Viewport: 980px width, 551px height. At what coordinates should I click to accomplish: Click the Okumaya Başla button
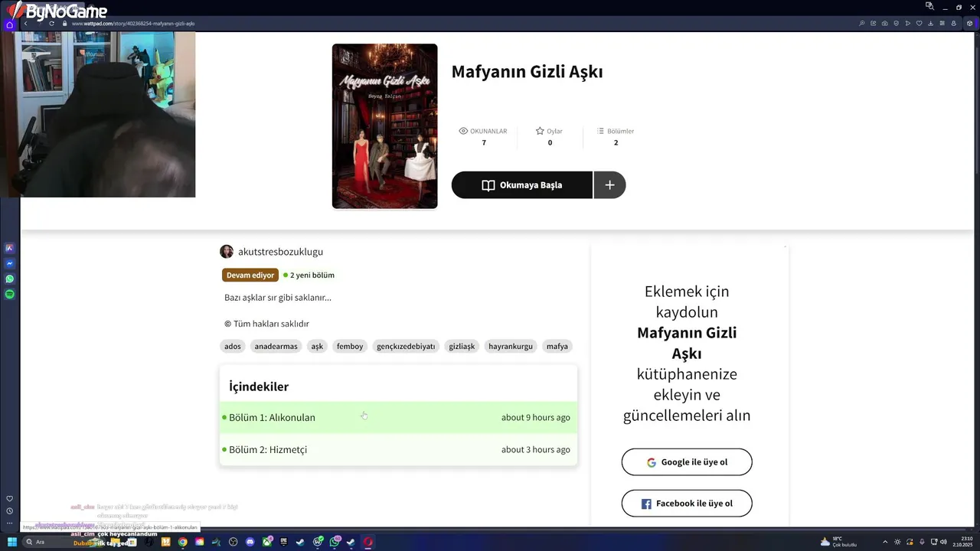pos(521,185)
